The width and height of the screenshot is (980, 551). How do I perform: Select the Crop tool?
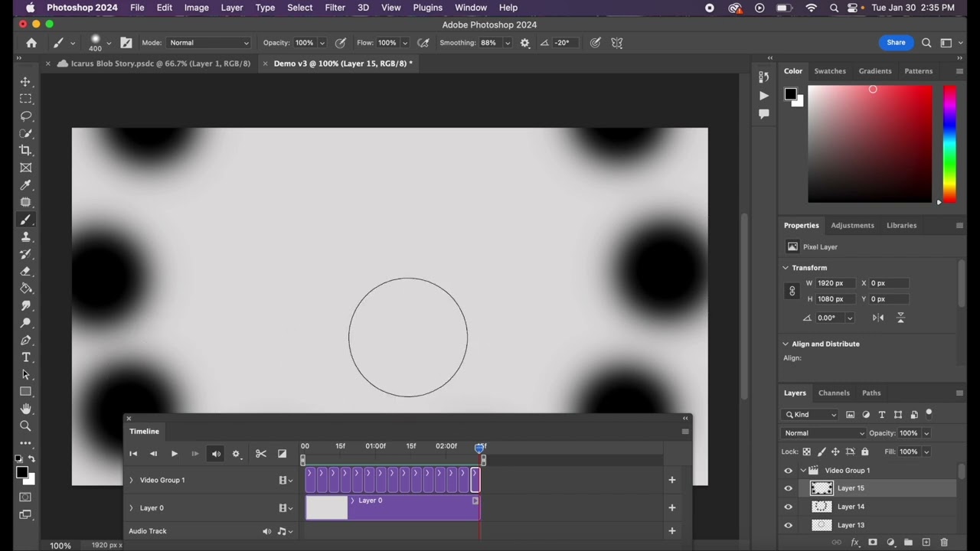click(26, 151)
